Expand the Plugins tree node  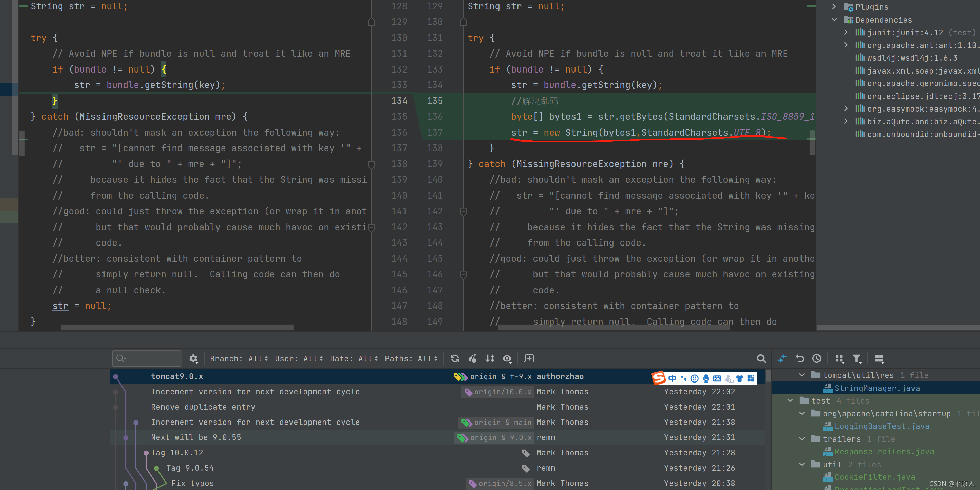tap(834, 7)
